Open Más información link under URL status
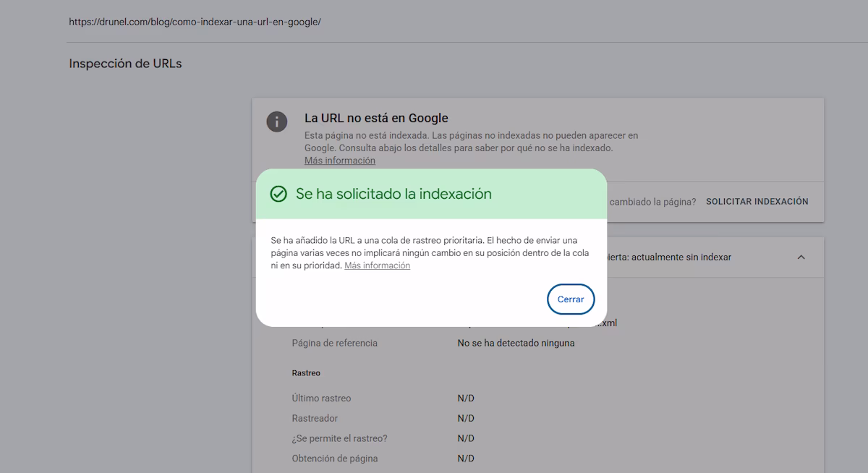868x473 pixels. tap(340, 161)
